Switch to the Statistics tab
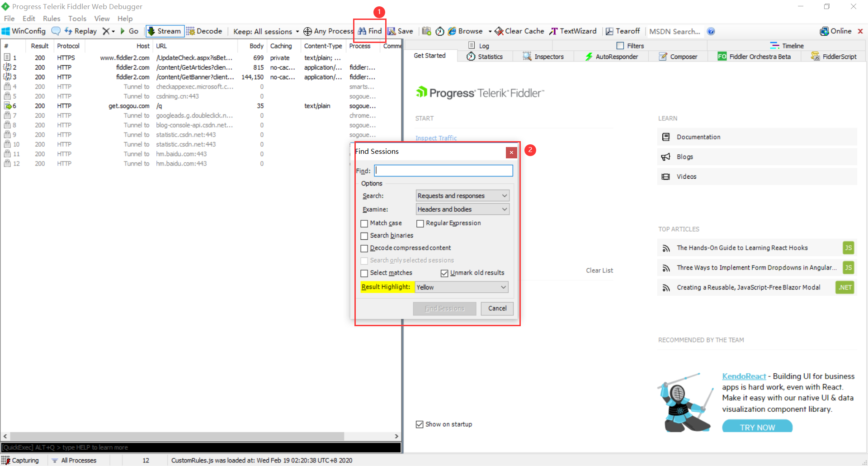Screen dimensions: 868x466 pos(485,57)
